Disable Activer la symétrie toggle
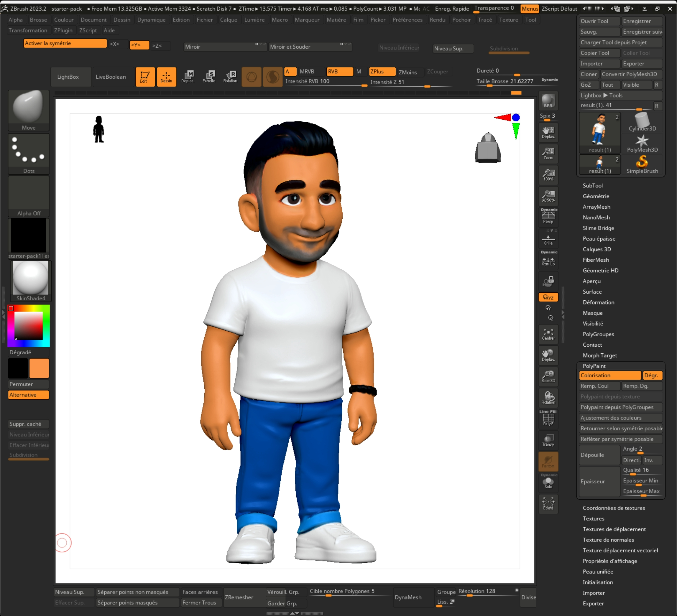 [65, 43]
